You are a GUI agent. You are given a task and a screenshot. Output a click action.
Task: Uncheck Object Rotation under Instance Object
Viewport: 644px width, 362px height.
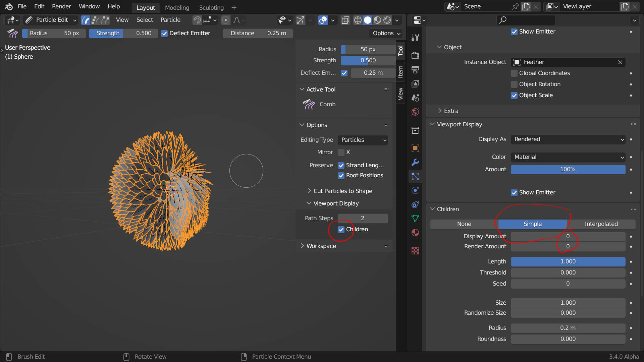(x=514, y=84)
